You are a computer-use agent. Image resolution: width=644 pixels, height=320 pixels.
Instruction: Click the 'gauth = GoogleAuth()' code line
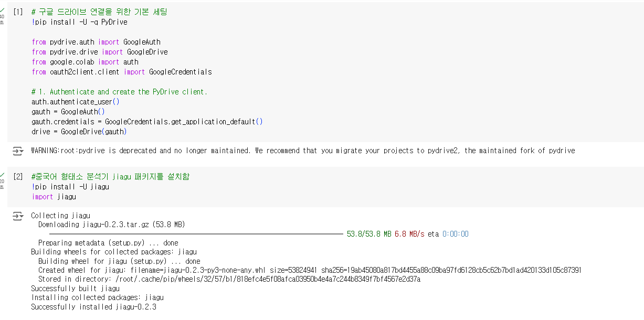pyautogui.click(x=68, y=112)
